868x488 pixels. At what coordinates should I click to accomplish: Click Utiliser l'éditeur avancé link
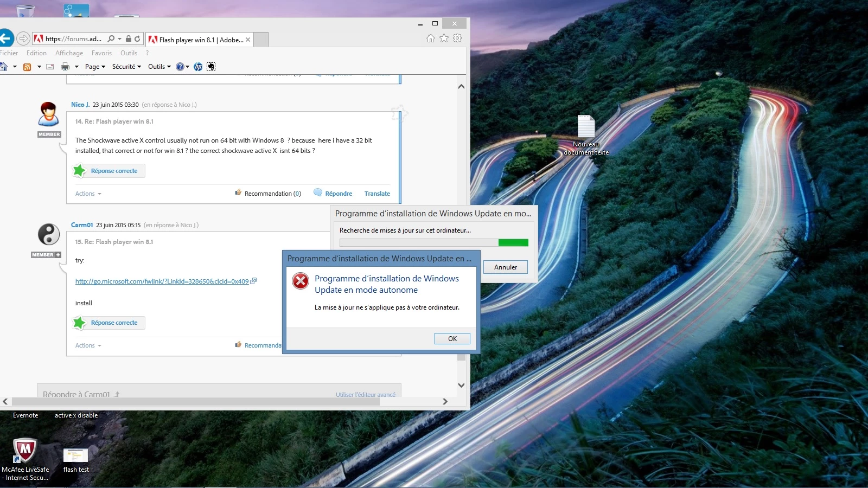click(x=366, y=395)
